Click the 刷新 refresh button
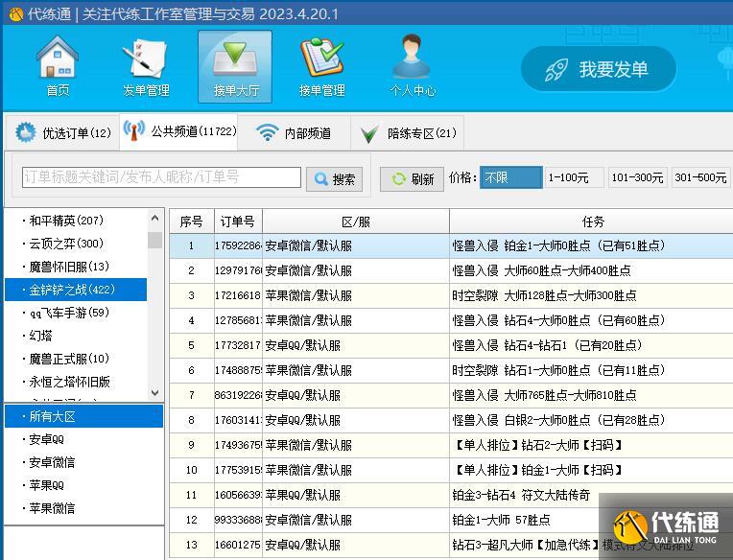Image resolution: width=733 pixels, height=560 pixels. [x=412, y=178]
